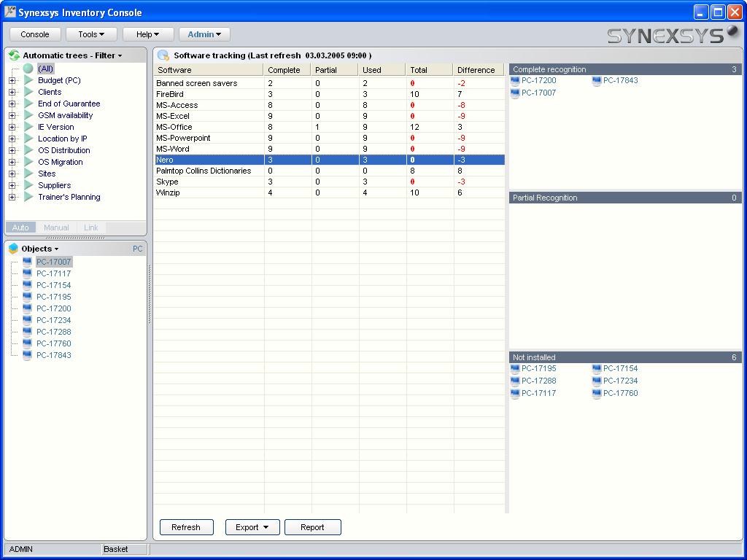Screen dimensions: 747x560
Task: Expand the IE Version tree node
Action: (12, 127)
